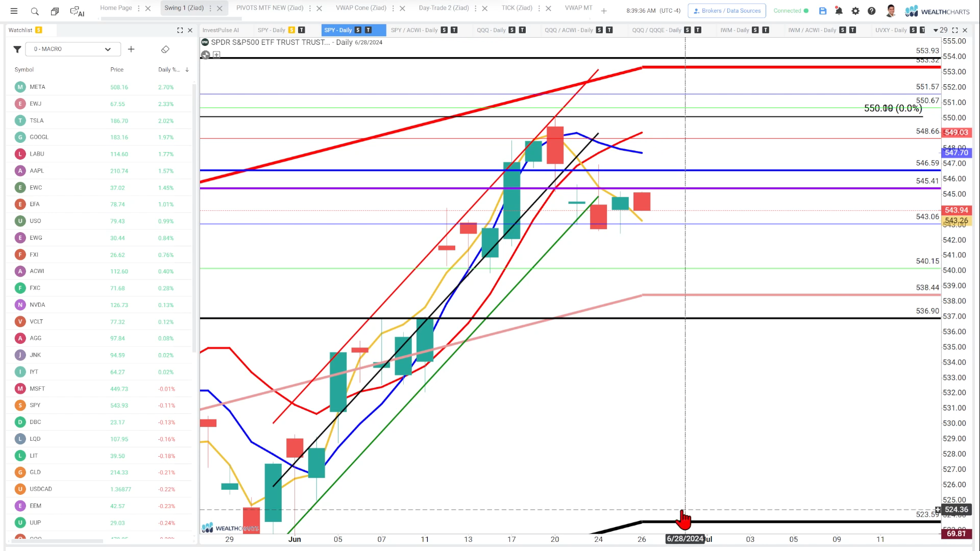Switch to VWAP Cone (Ziad) tab
Image resolution: width=980 pixels, height=551 pixels.
tap(361, 8)
